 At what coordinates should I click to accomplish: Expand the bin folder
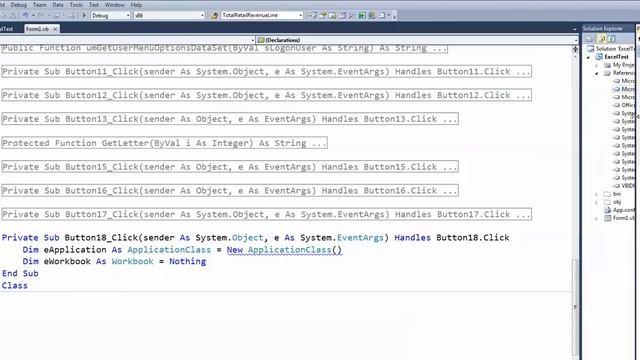[597, 194]
